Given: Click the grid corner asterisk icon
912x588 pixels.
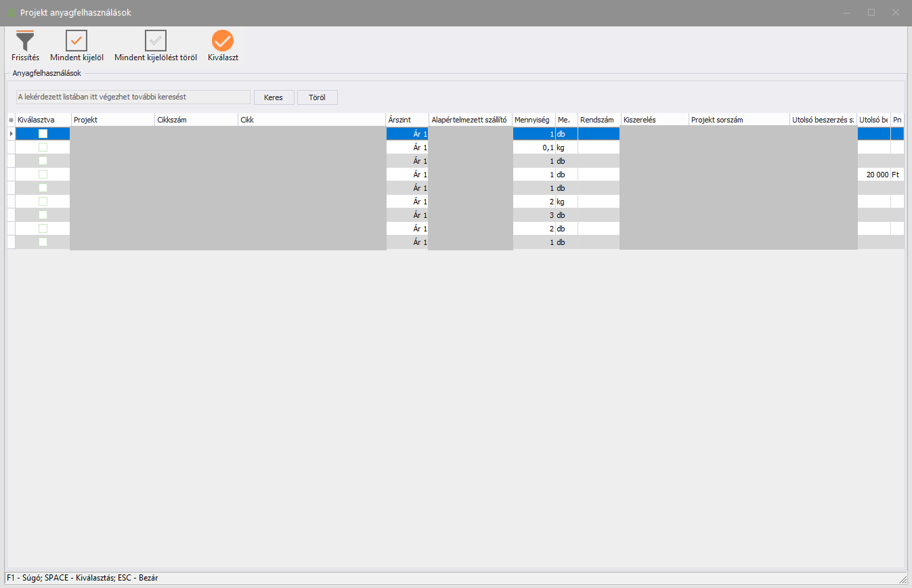Looking at the screenshot, I should click(x=11, y=120).
